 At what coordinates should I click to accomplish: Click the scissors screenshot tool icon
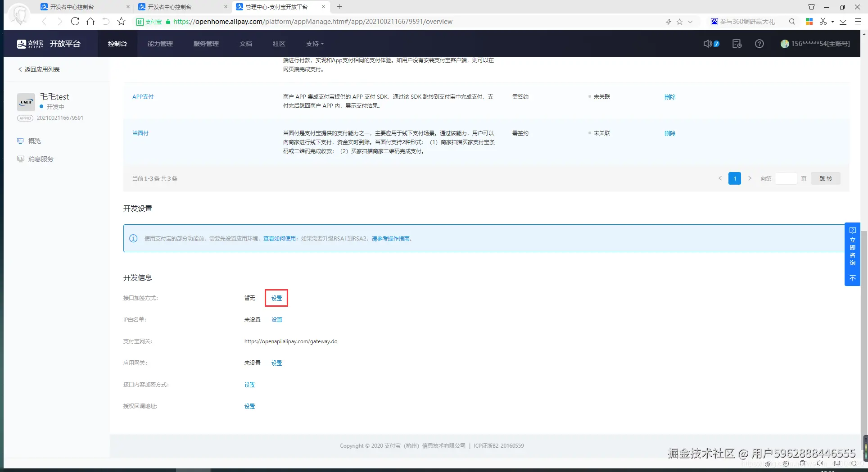[823, 22]
